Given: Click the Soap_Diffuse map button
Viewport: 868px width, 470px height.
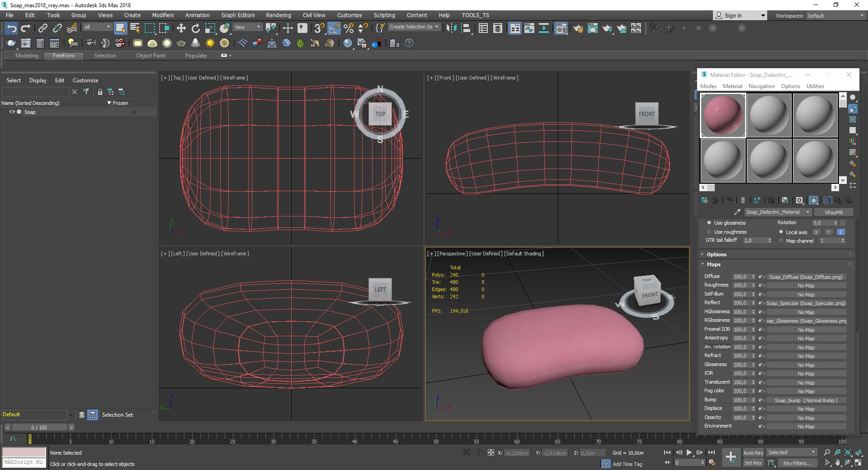Looking at the screenshot, I should (806, 277).
